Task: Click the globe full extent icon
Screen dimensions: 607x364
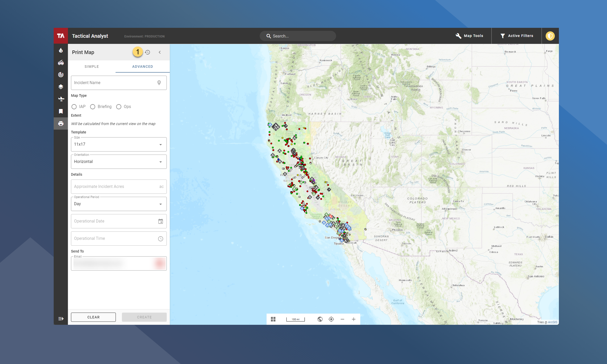Action: point(320,319)
